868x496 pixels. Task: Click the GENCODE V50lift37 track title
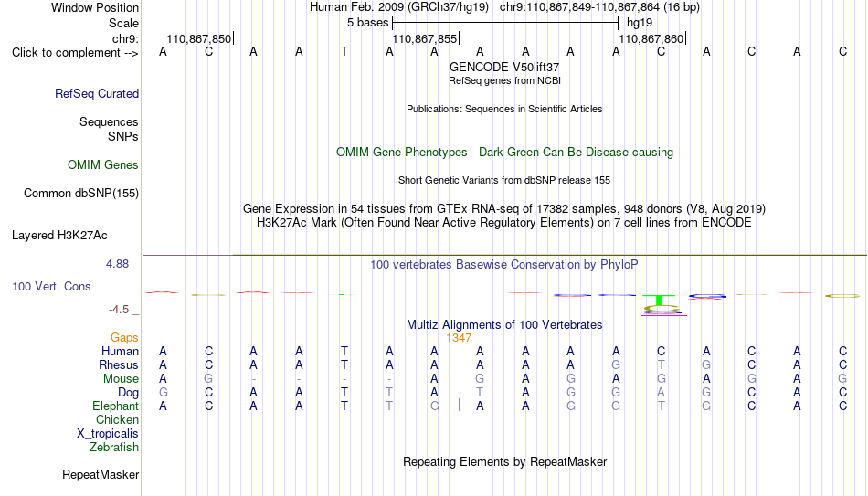[x=504, y=67]
